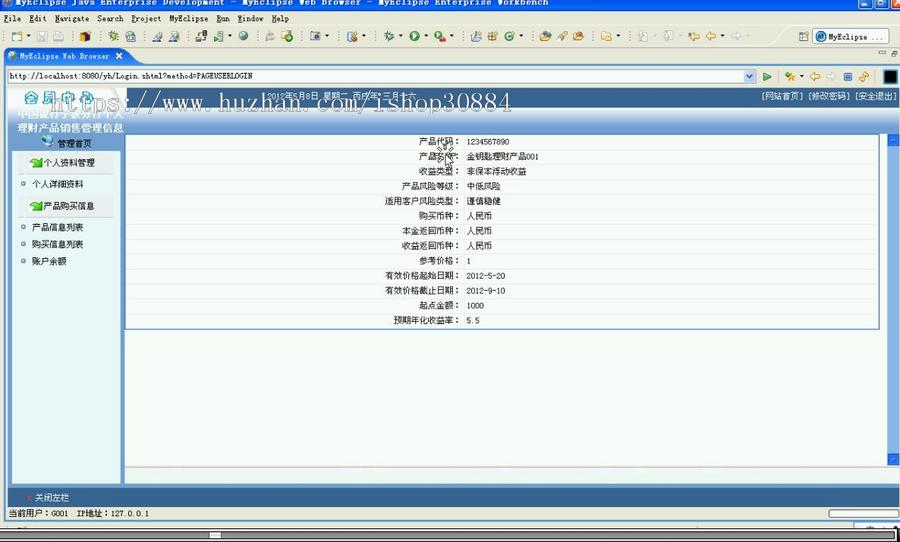900x542 pixels.
Task: Click the new folder toolbar icon
Action: click(x=606, y=36)
